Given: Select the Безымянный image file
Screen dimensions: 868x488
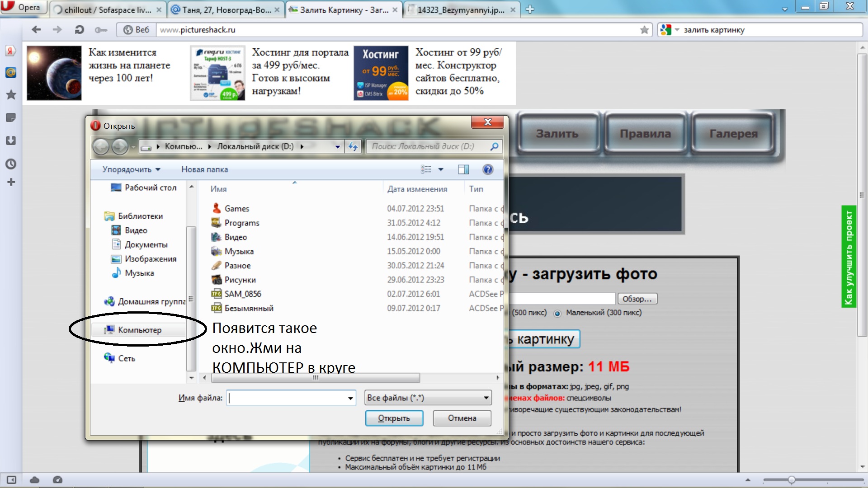Looking at the screenshot, I should 242,308.
